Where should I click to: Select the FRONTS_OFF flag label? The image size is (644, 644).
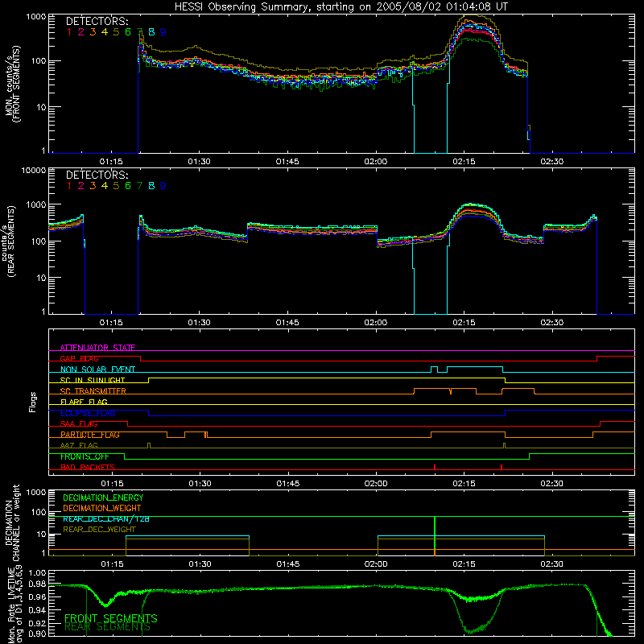click(x=85, y=456)
